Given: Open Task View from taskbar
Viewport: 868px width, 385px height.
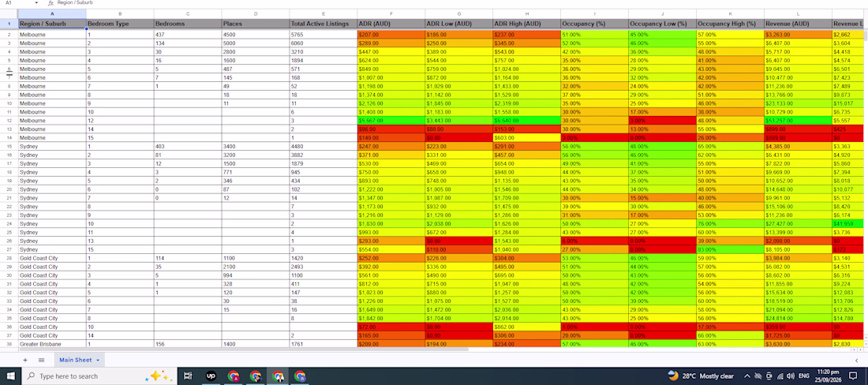Looking at the screenshot, I should coord(189,376).
